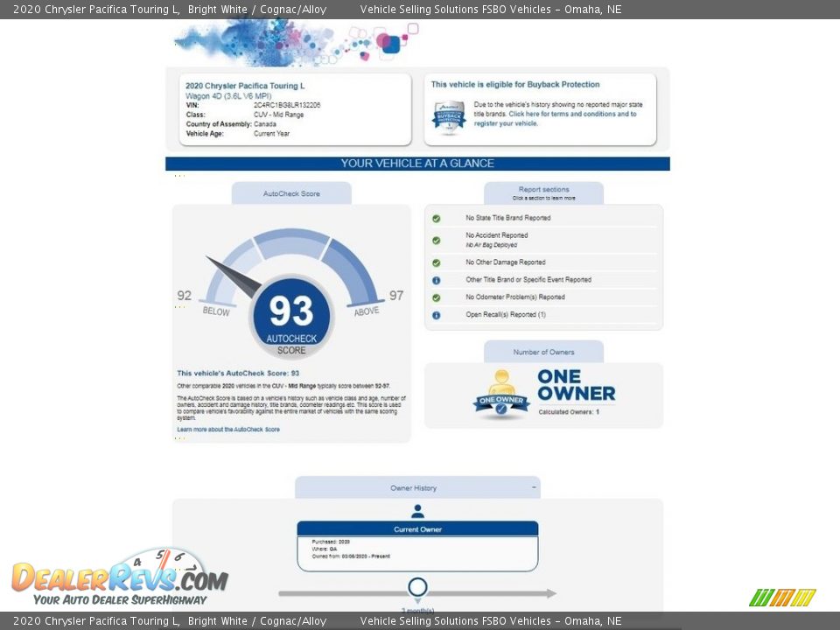
Task: Open Open Recall(s) Reported (1) section
Action: 506,314
